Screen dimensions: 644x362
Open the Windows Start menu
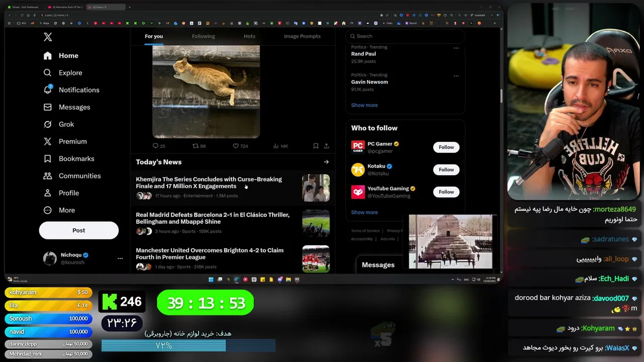point(211,280)
